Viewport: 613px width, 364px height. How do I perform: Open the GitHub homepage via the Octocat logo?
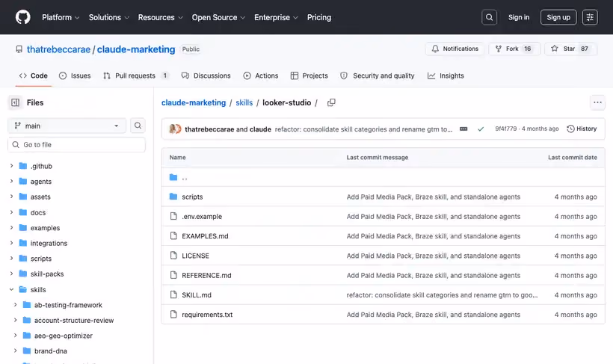(x=22, y=17)
